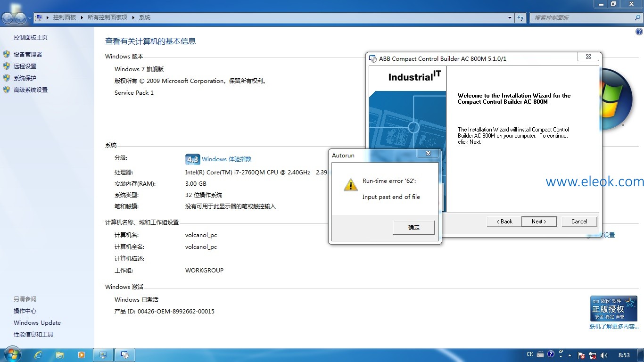This screenshot has height=362, width=644.
Task: Click the CH input language indicator
Action: pyautogui.click(x=530, y=354)
